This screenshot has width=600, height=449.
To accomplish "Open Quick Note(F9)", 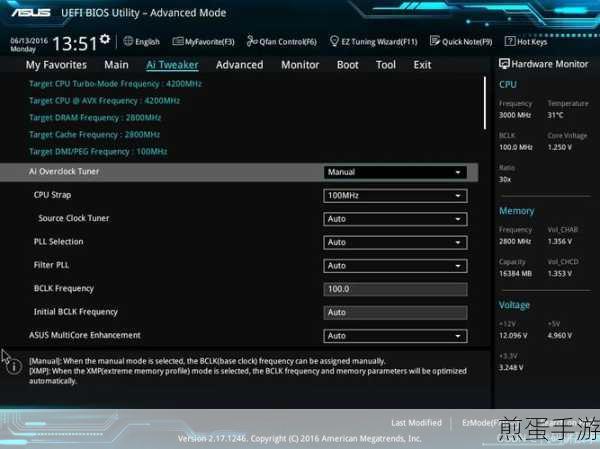I will pos(461,41).
